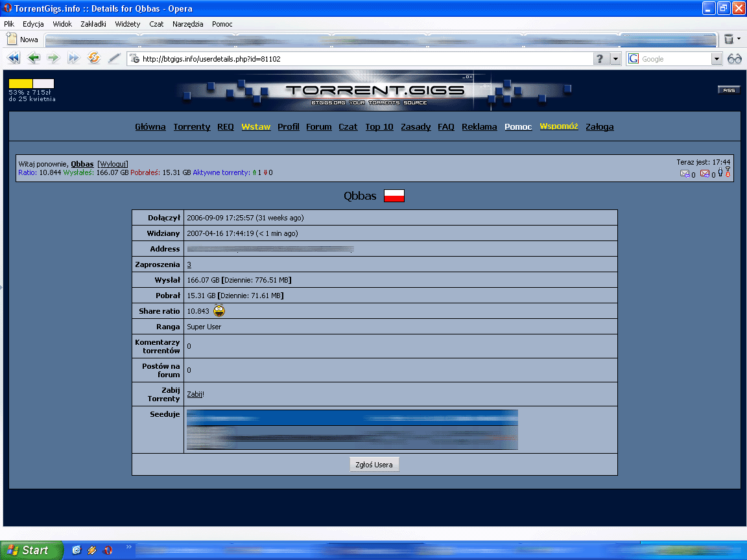The height and width of the screenshot is (560, 747).
Task: Expand the quick launch overflow chevron
Action: pos(128,546)
